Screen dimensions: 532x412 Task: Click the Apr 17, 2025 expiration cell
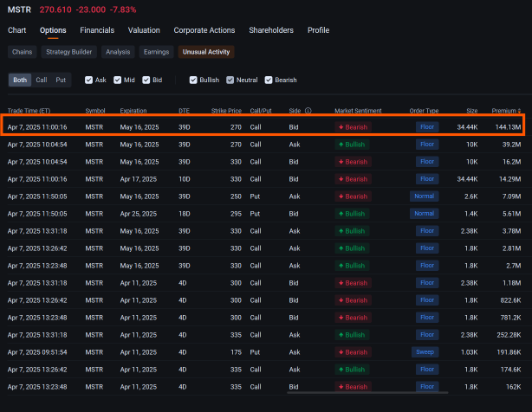[x=139, y=179]
